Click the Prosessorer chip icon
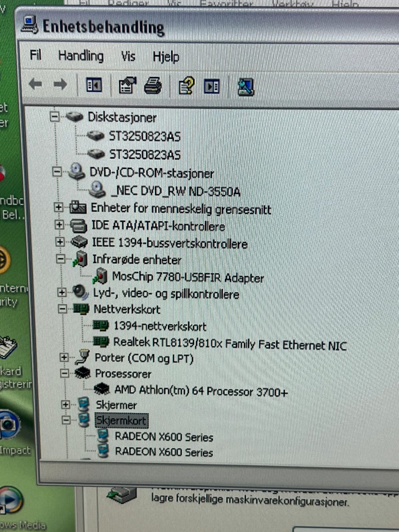Screen dimensions: 399x532 point(83,372)
